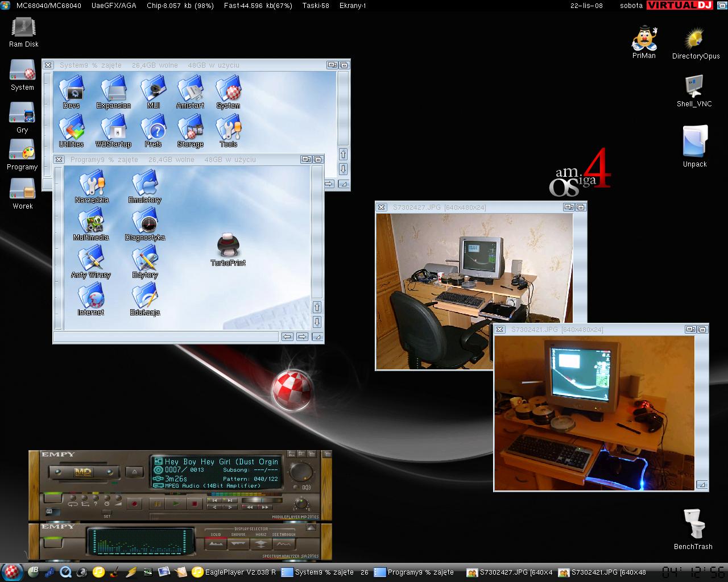Click the balance knob on module player
The height and width of the screenshot is (582, 728).
click(300, 503)
